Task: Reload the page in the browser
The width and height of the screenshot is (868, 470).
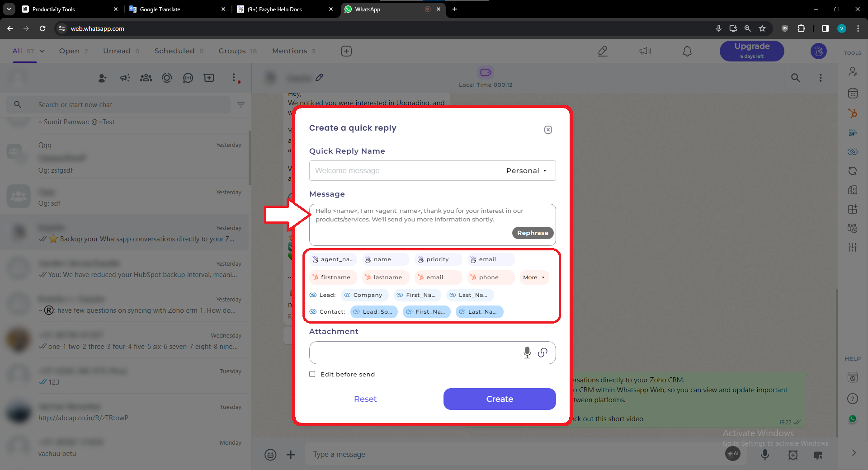Action: coord(42,28)
